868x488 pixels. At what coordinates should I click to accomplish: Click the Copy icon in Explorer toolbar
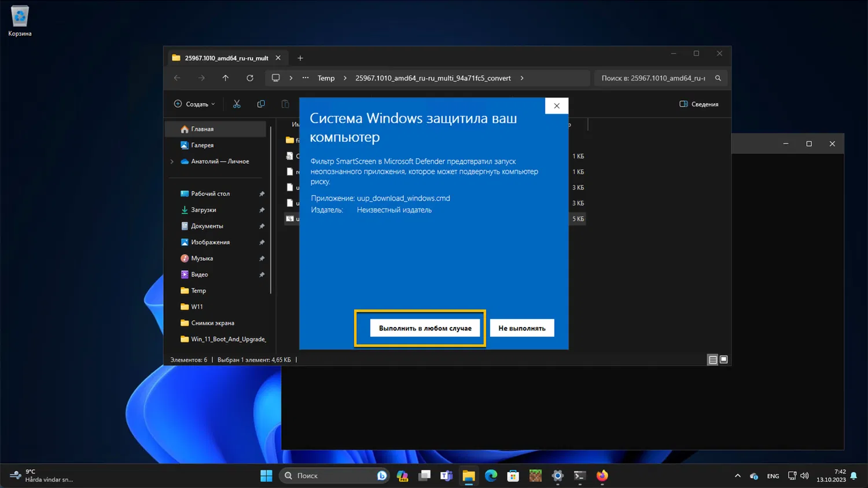click(261, 104)
